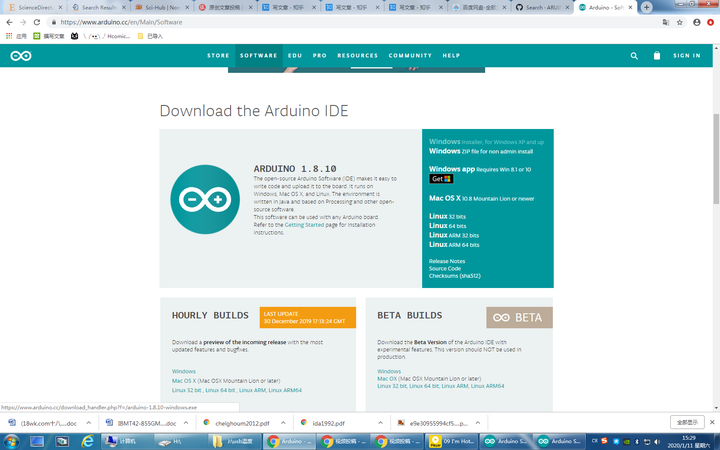Open the shopping bag cart icon
The width and height of the screenshot is (720, 450).
click(657, 56)
